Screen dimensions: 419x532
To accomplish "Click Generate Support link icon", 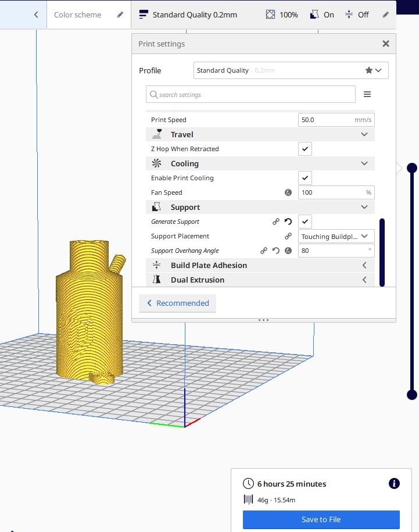I will tap(276, 222).
